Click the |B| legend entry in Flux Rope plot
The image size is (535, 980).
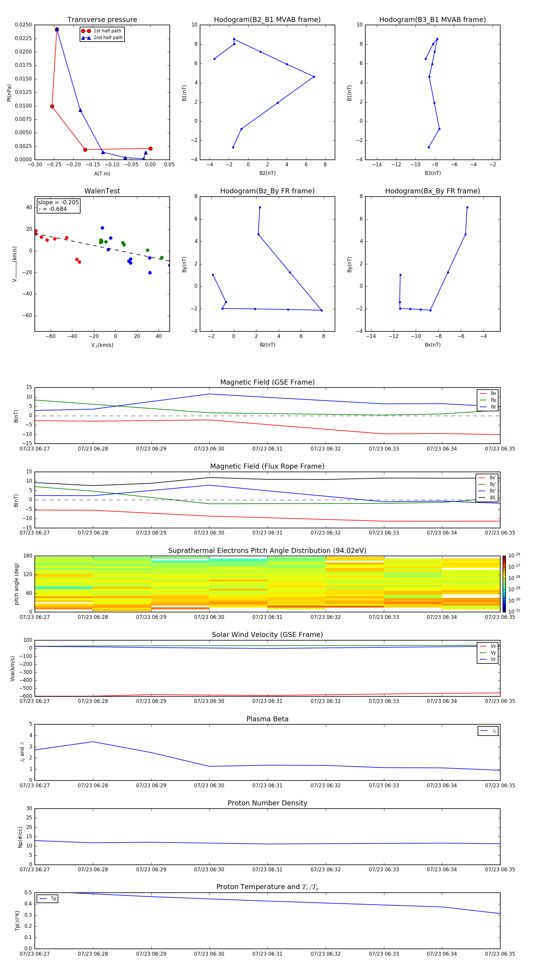[x=487, y=498]
